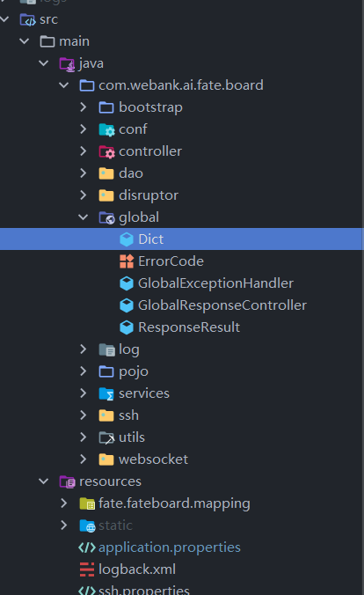Click the static web folder icon

click(x=87, y=526)
